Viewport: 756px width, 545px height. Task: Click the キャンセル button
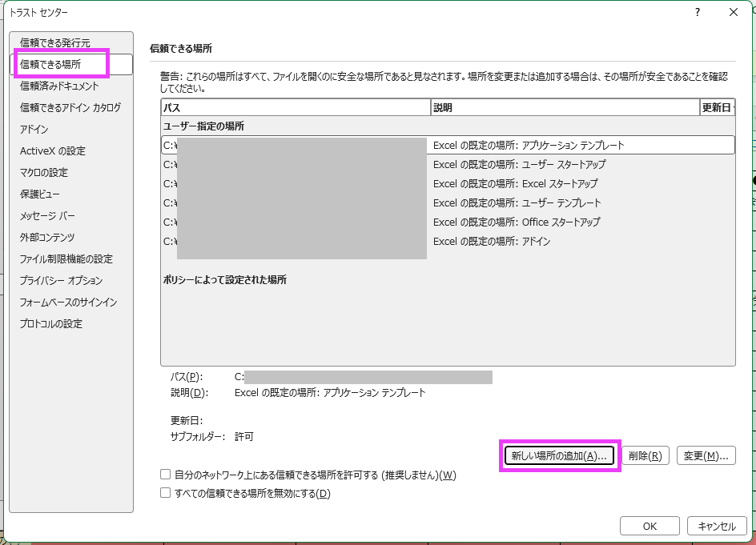tap(717, 526)
